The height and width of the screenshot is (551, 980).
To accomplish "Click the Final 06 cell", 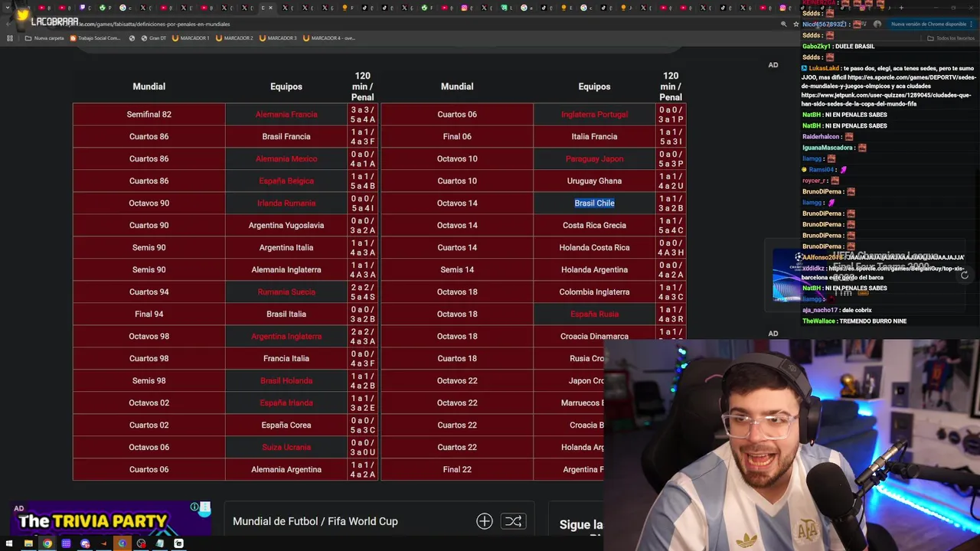I will [x=457, y=136].
